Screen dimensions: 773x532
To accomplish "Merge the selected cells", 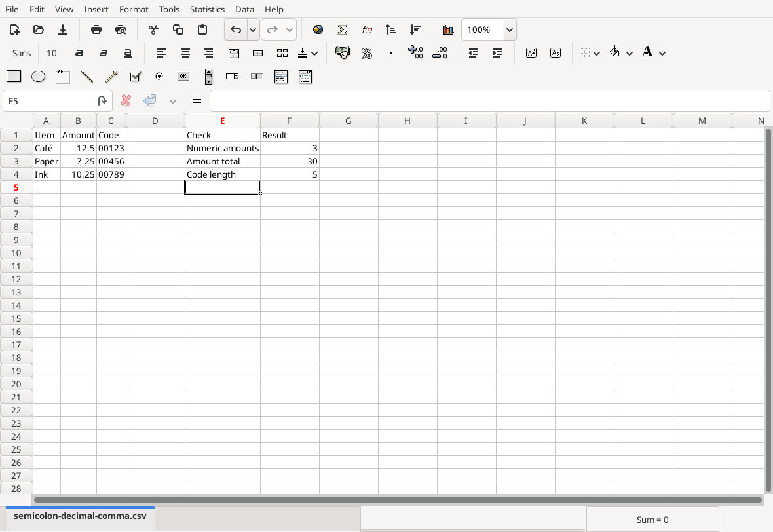I will coord(258,53).
